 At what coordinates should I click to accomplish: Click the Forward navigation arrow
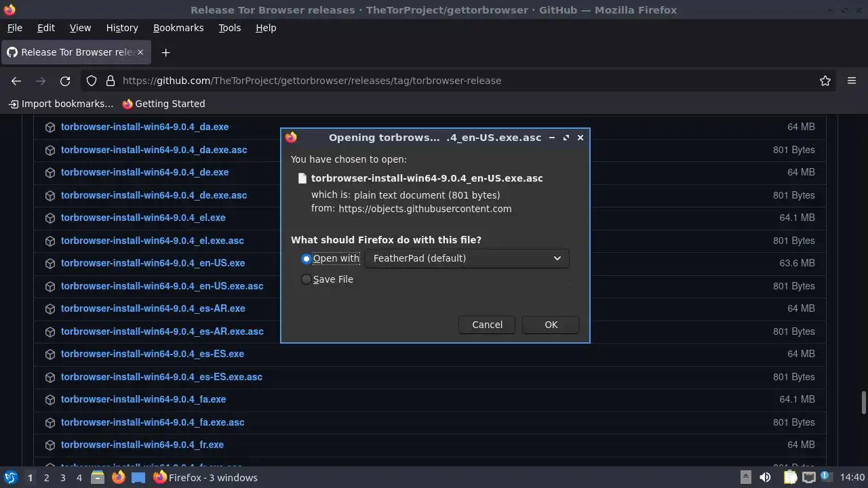(x=41, y=81)
